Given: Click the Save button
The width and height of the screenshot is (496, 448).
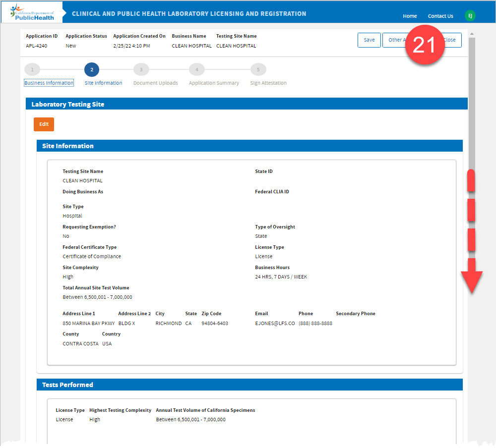Looking at the screenshot, I should 369,40.
